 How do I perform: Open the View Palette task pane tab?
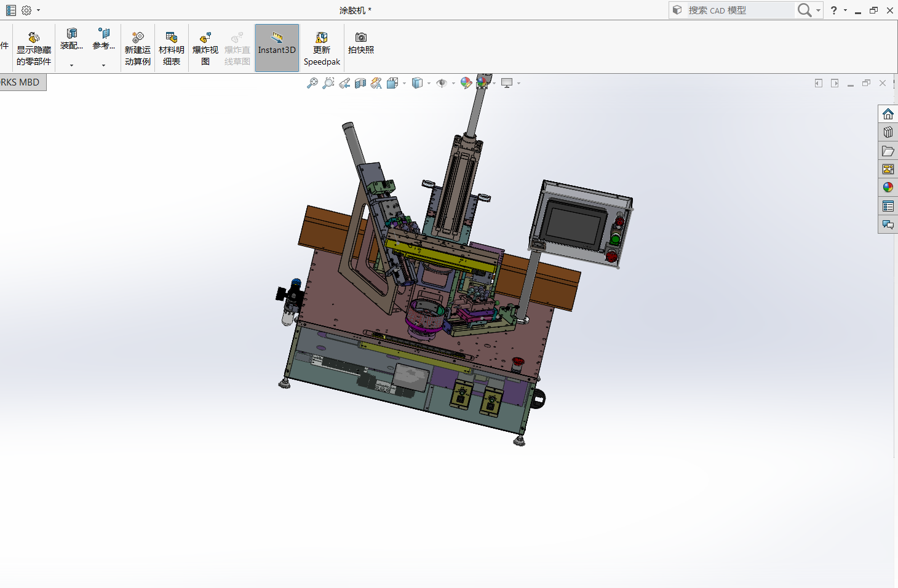point(888,169)
